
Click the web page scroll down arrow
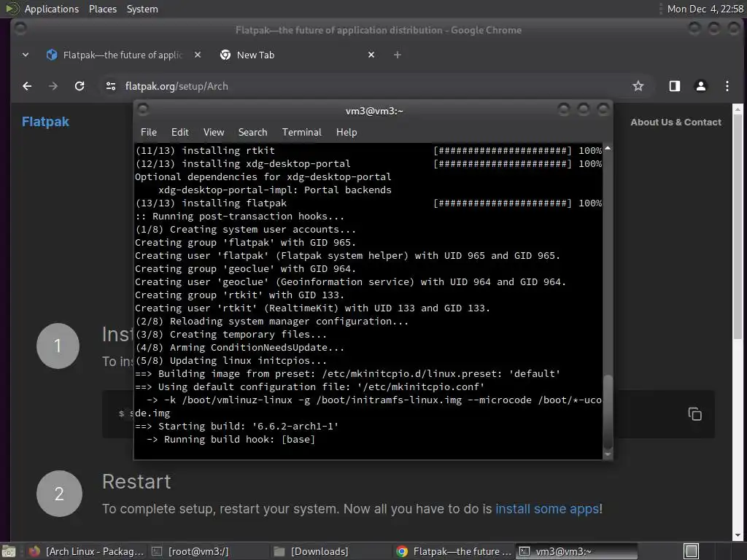click(x=738, y=535)
